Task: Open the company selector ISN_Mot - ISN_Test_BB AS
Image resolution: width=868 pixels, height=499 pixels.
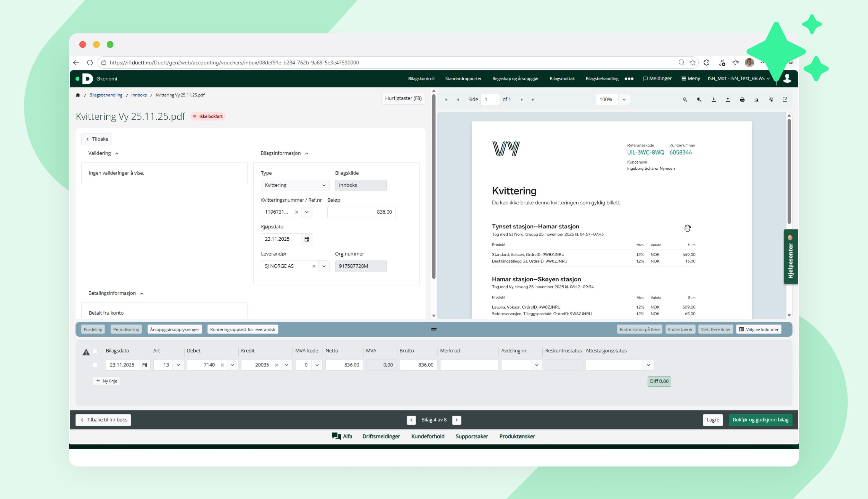Action: tap(739, 78)
